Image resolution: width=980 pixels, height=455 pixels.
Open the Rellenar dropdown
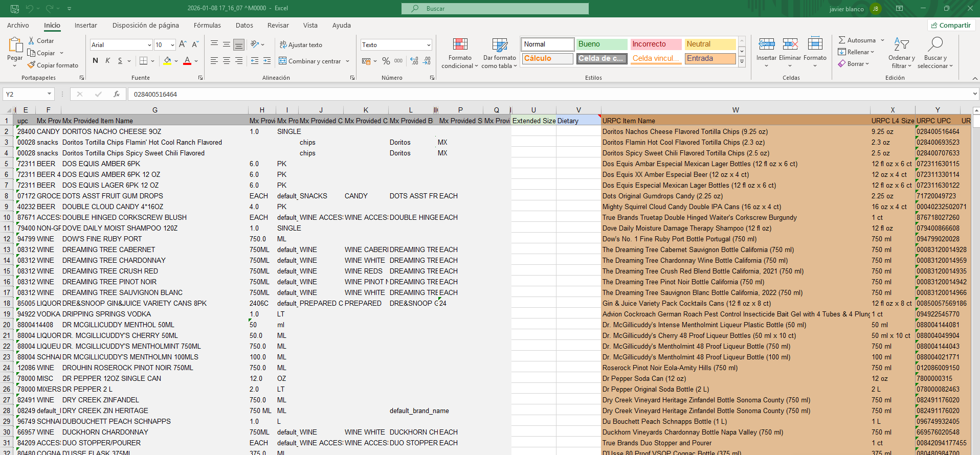[856, 52]
